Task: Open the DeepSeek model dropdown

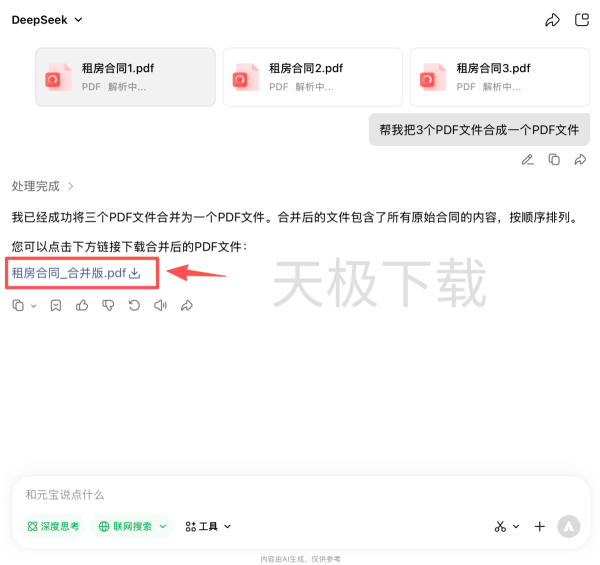Action: [47, 20]
